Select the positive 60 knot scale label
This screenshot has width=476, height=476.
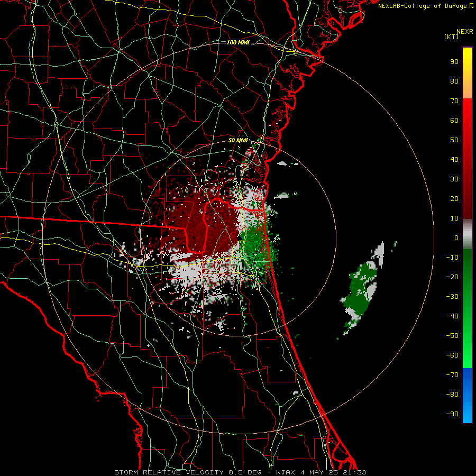click(454, 120)
